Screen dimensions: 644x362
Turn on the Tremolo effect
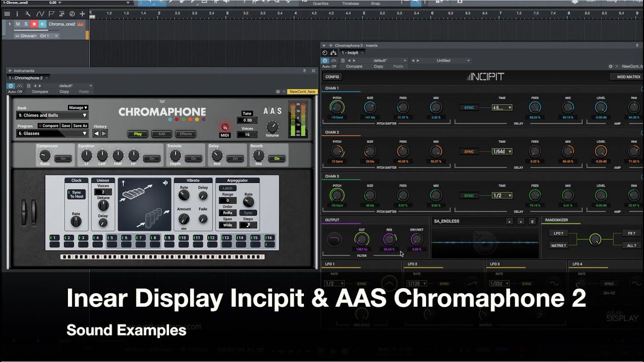(194, 158)
